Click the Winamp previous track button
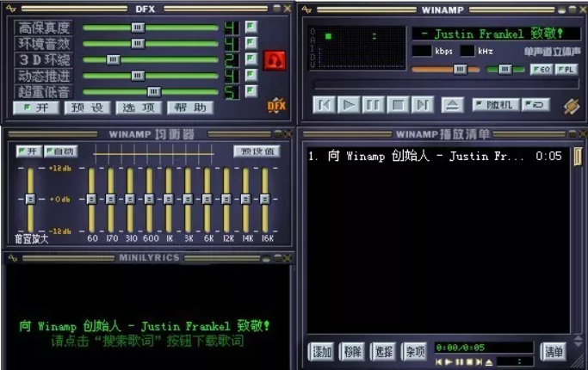This screenshot has height=370, width=588. pos(324,105)
